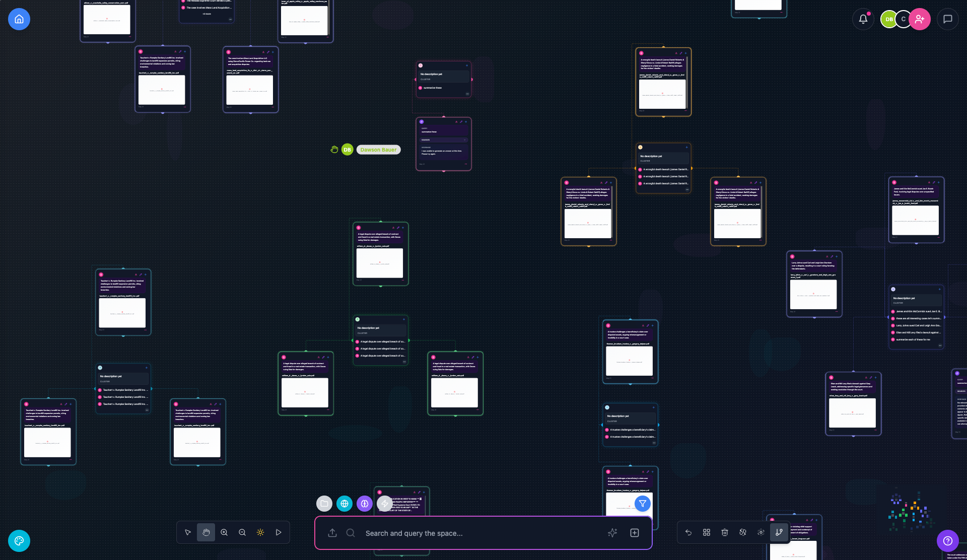Open the folder files source button
The width and height of the screenshot is (967, 560).
(324, 504)
